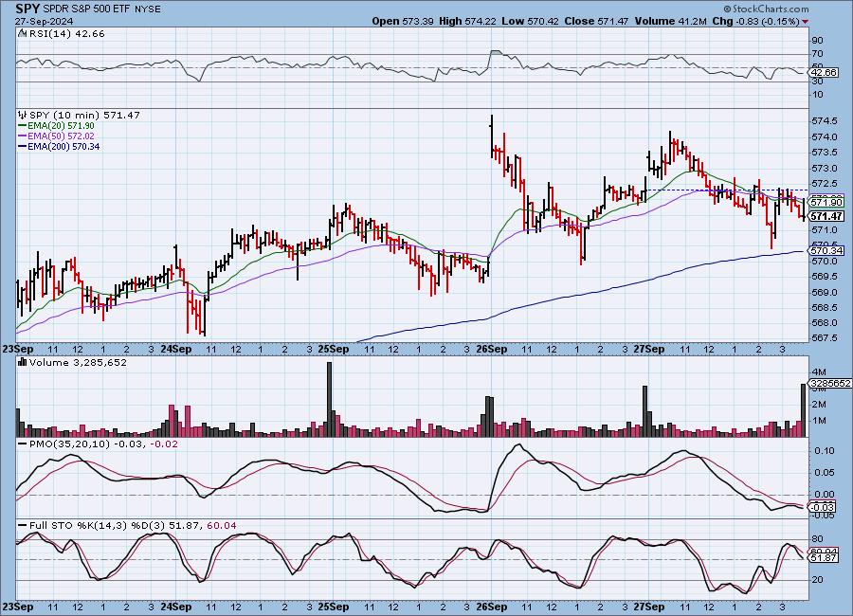
Task: Click 26Sep on the price chart date axis
Action: click(492, 350)
